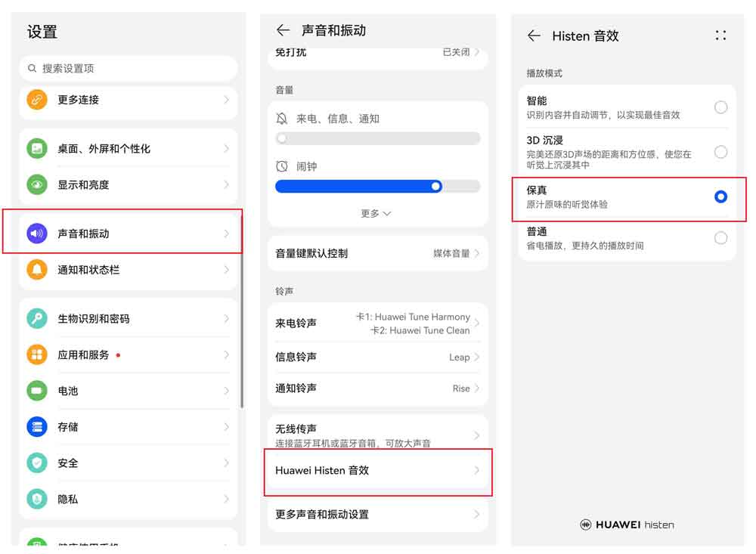Tap the green Battery icon
The height and width of the screenshot is (554, 756).
37,391
